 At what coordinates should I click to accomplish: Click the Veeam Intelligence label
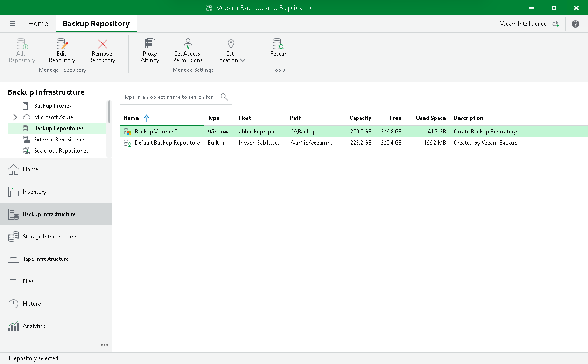523,24
